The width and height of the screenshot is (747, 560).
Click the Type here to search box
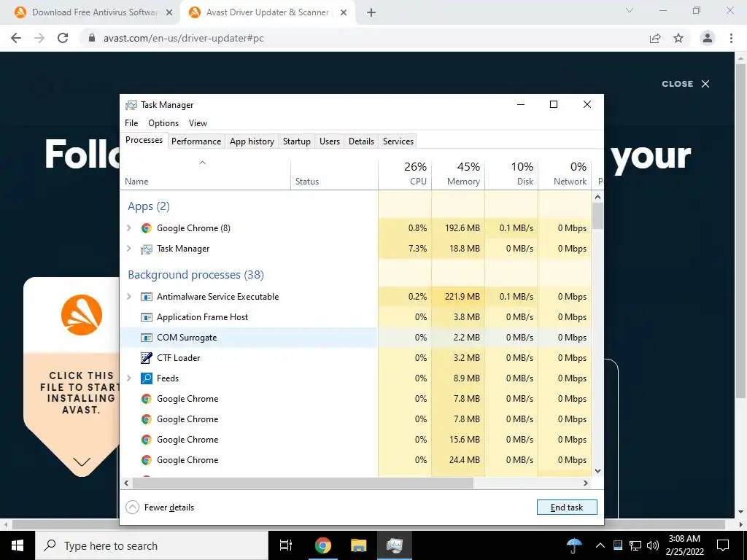pyautogui.click(x=152, y=545)
